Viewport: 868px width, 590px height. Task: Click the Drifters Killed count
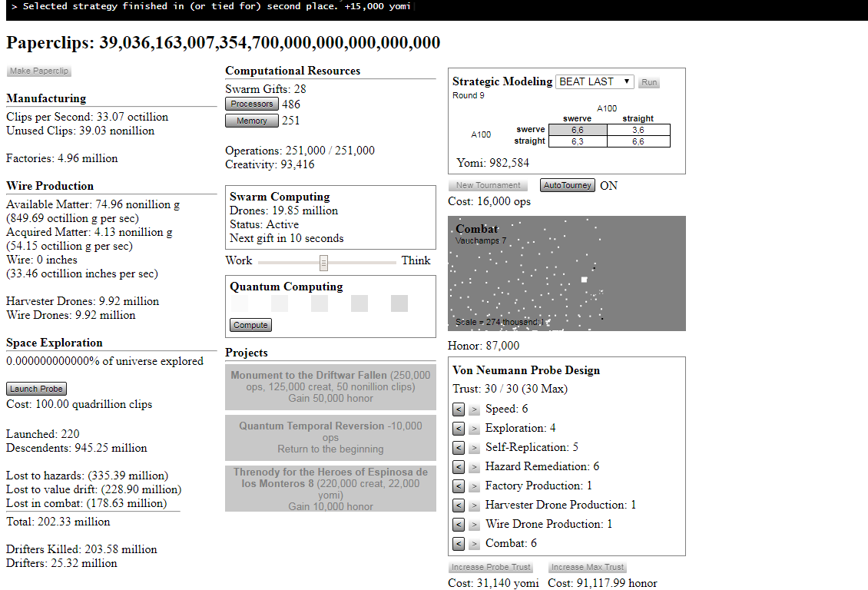[x=81, y=549]
